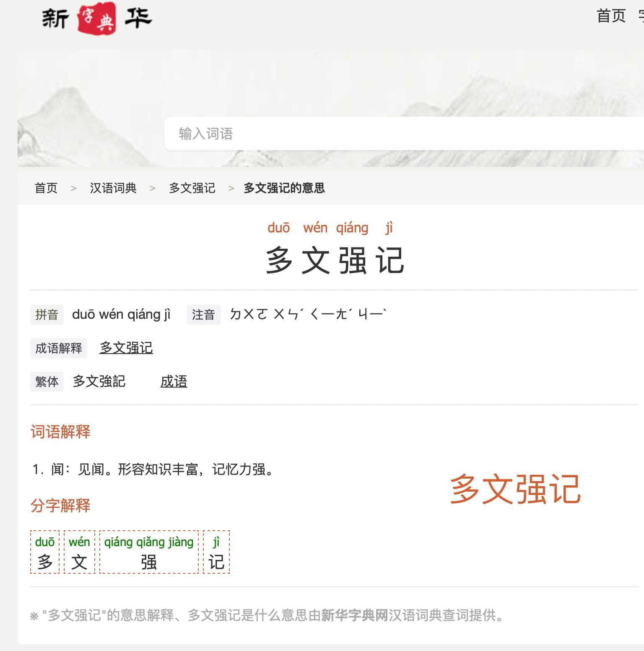Click pinyin jì above the headword
The image size is (644, 651).
389,228
